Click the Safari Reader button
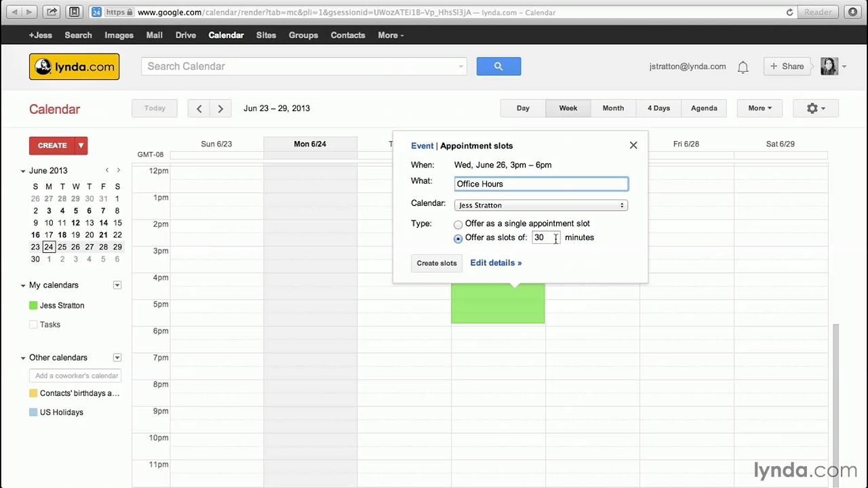This screenshot has width=868, height=488. tap(818, 12)
